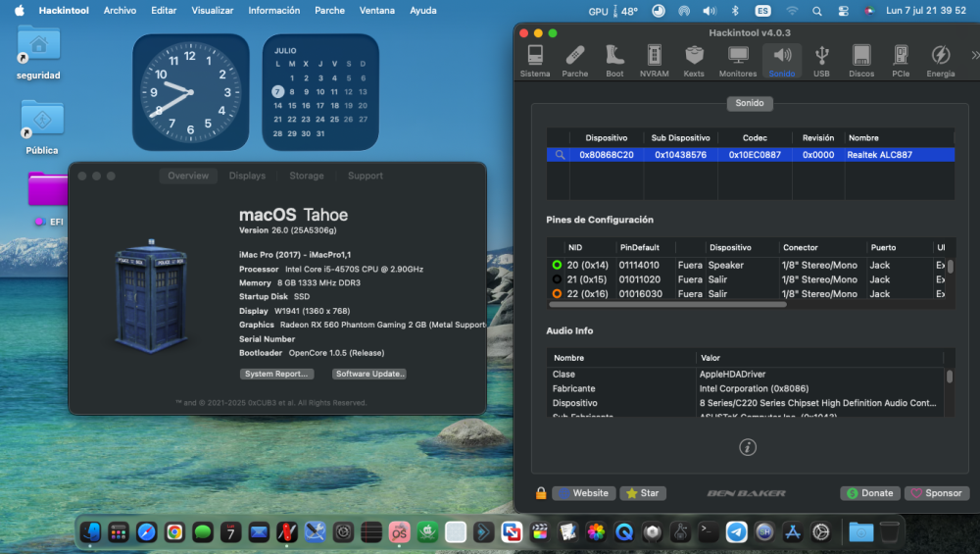Open the Trash in the Dock
Image resolution: width=980 pixels, height=554 pixels.
click(x=890, y=532)
